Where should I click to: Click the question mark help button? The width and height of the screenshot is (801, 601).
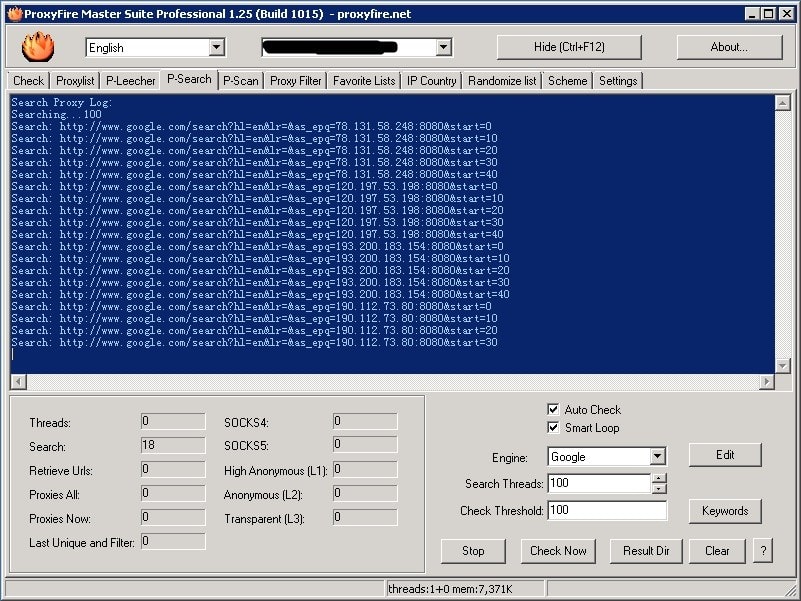pos(763,551)
